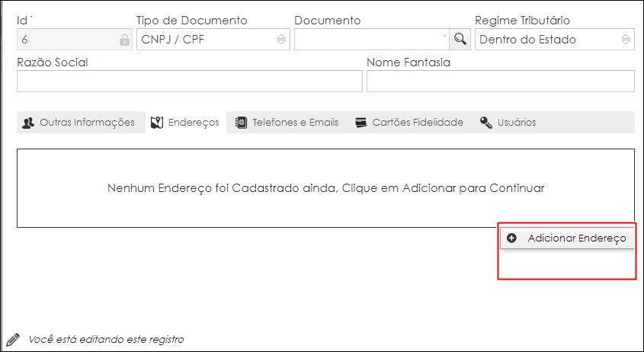Focus the Documento input field
The width and height of the screenshot is (644, 352).
[x=372, y=40]
